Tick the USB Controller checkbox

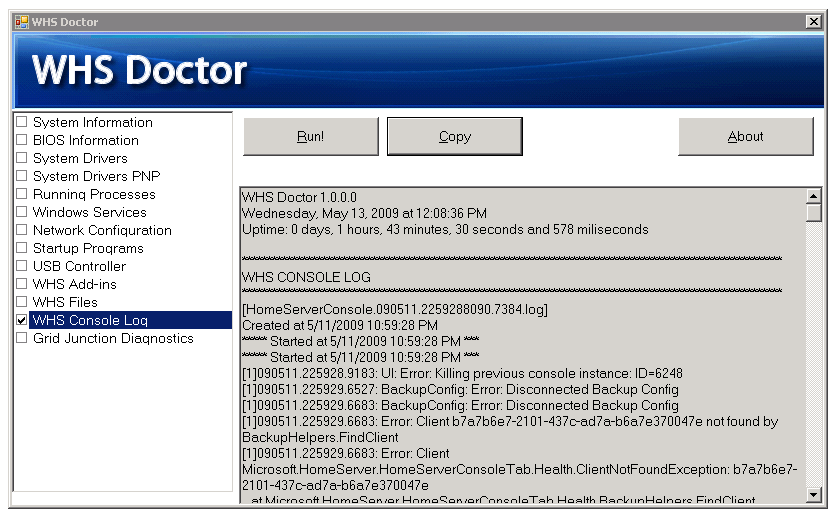[x=22, y=266]
